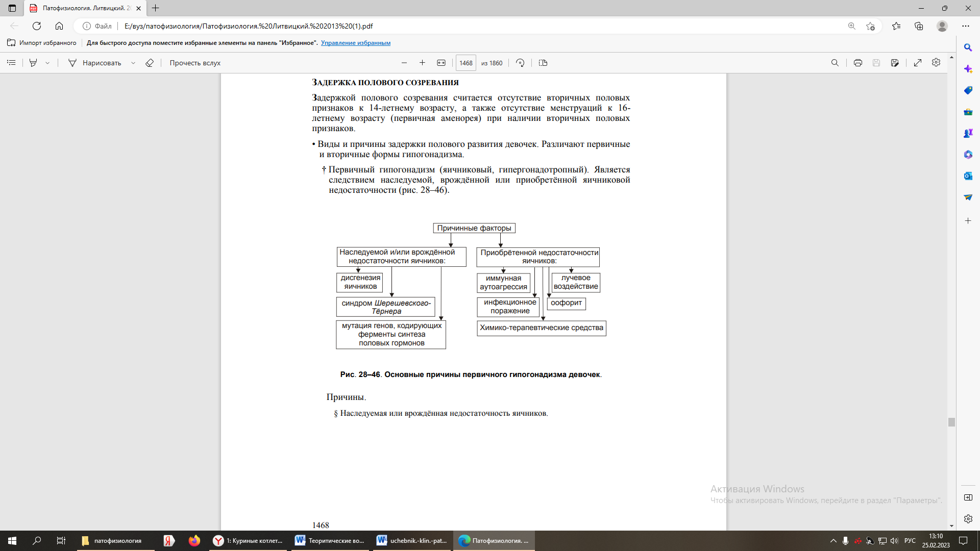The width and height of the screenshot is (980, 551).
Task: Open the Draw tool options dropdown
Action: point(133,63)
